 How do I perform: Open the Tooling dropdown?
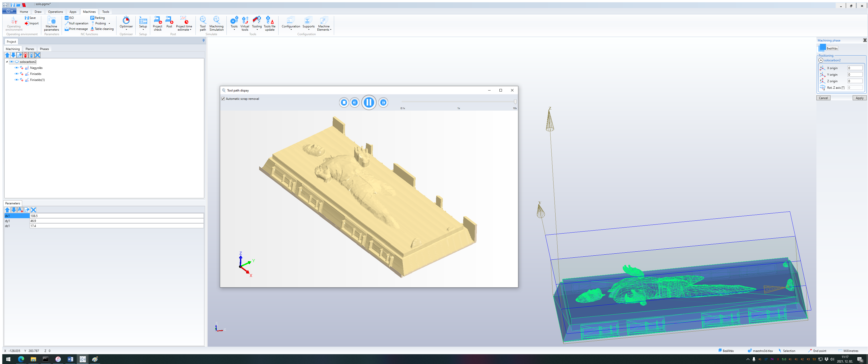pos(257,29)
